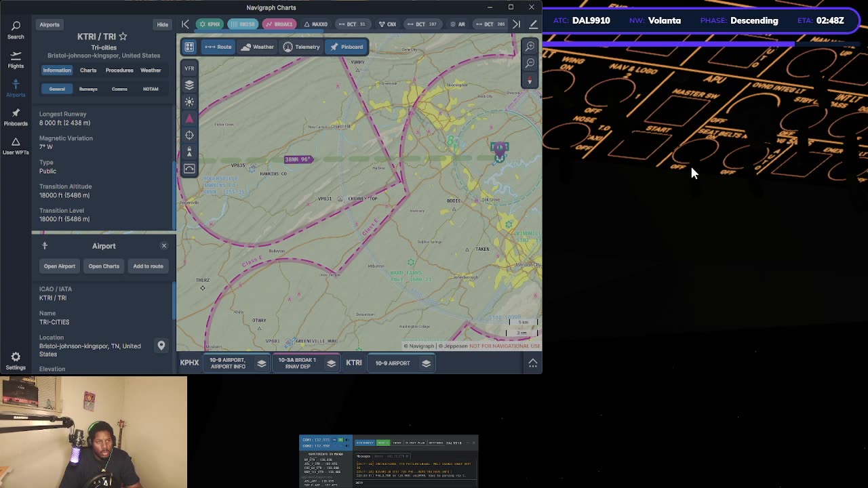868x488 pixels.
Task: Open the map widgets grid icon
Action: point(189,47)
